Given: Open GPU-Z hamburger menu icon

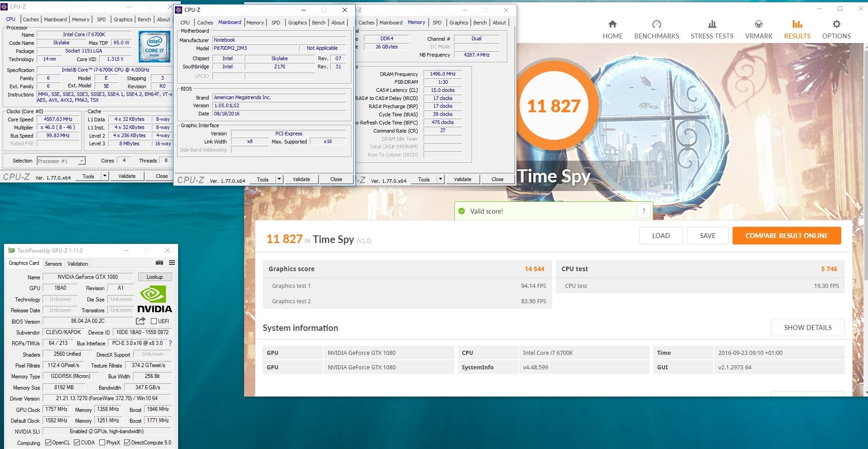Looking at the screenshot, I should click(172, 263).
